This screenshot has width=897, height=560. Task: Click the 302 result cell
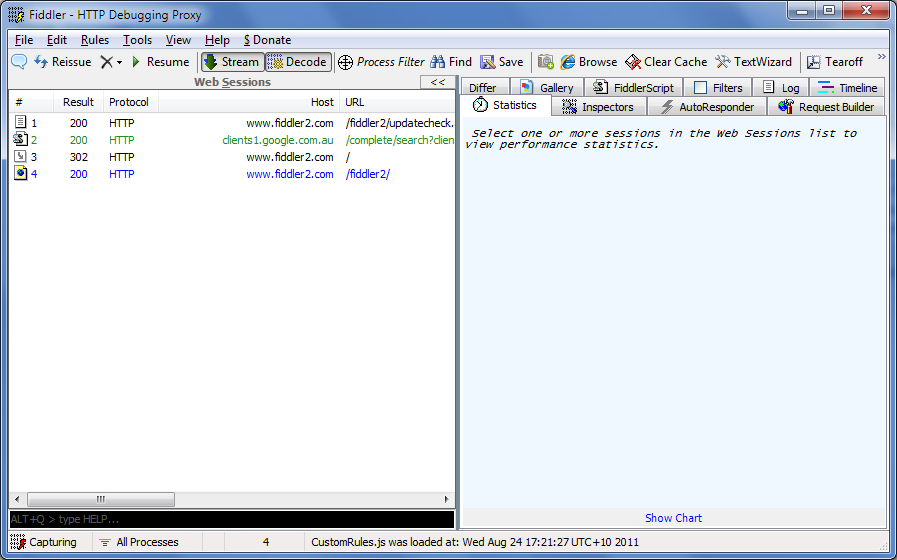79,157
